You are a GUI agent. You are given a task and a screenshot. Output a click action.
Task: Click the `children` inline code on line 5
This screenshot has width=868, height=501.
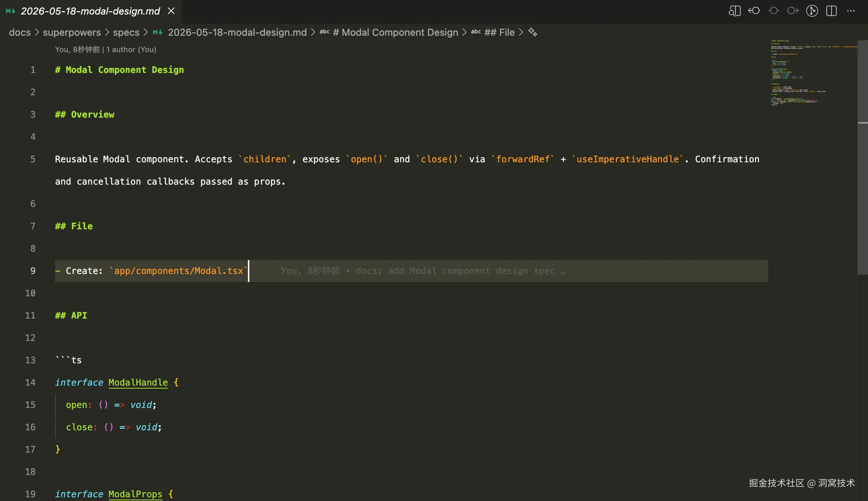265,159
